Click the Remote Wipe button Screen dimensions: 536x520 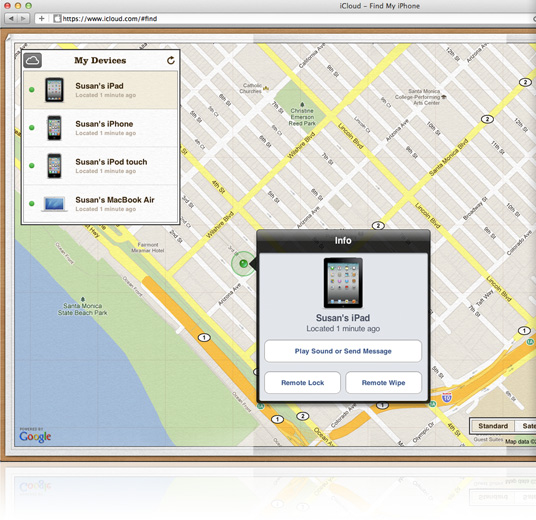point(384,383)
